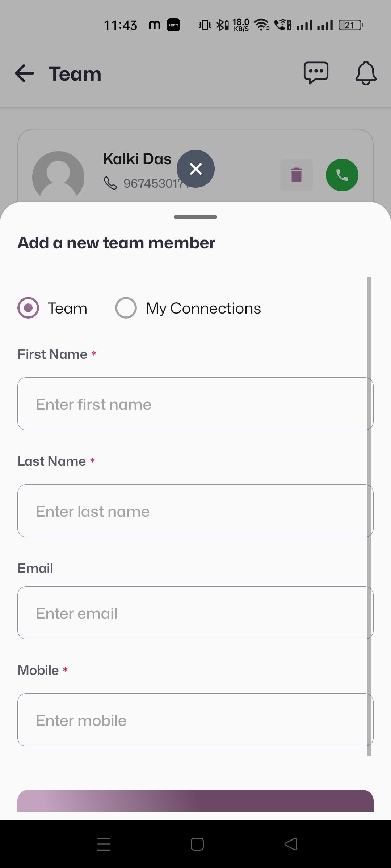Focus the Enter first name field
Image resolution: width=391 pixels, height=868 pixels.
(195, 404)
